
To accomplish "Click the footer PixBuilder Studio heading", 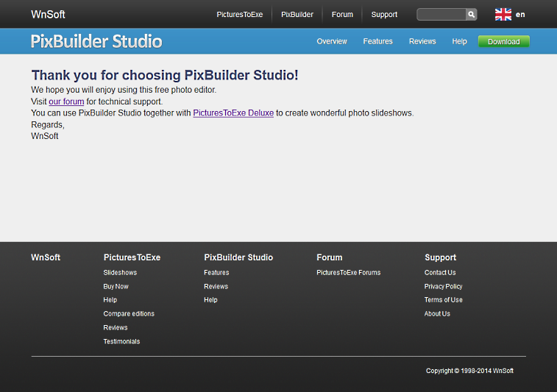I will tap(238, 257).
